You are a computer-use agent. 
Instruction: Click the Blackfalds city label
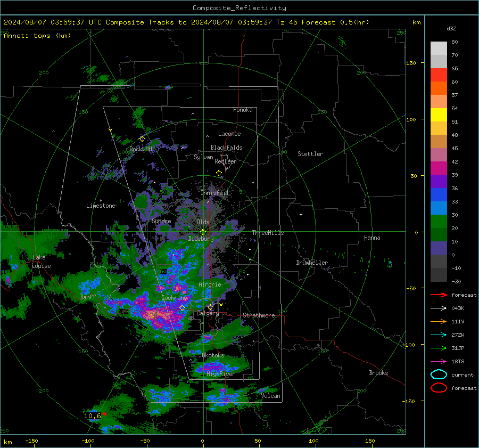(226, 148)
